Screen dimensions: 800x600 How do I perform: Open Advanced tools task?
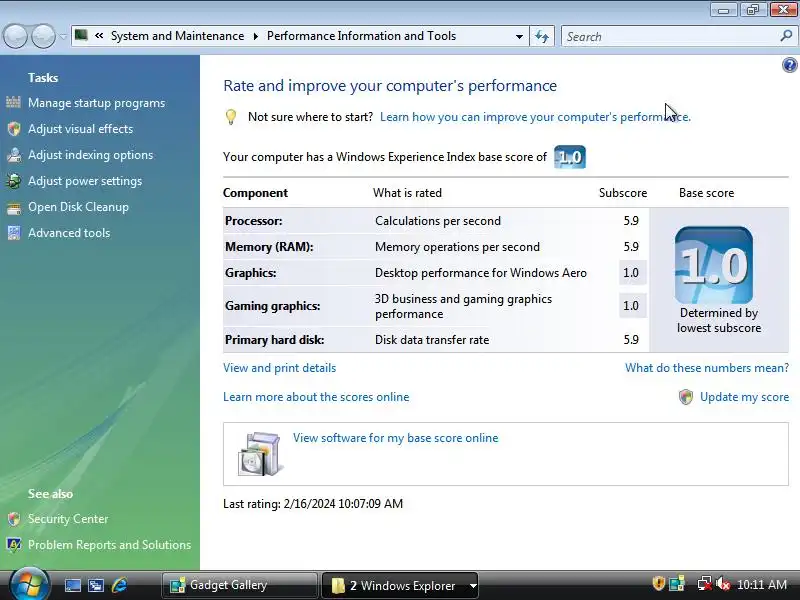[69, 233]
